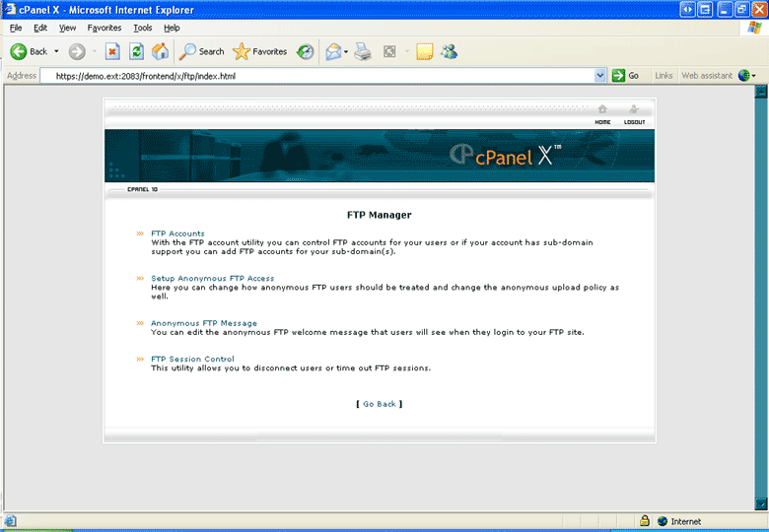
Task: Print the page using printer icon
Action: coord(363,51)
